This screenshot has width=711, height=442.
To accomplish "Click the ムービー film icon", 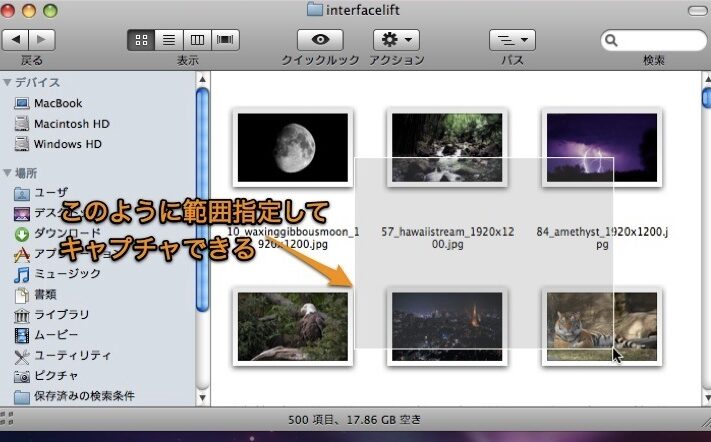I will coord(21,335).
